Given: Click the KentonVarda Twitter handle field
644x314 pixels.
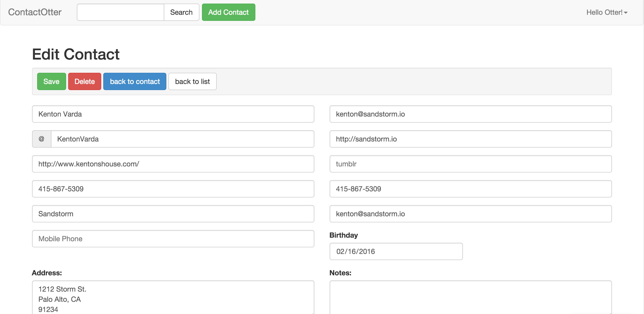Looking at the screenshot, I should point(183,139).
